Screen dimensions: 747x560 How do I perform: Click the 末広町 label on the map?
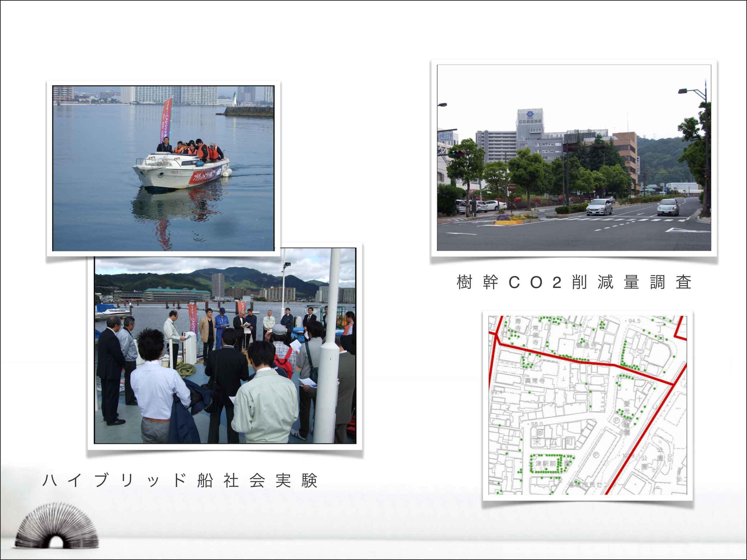point(553,442)
